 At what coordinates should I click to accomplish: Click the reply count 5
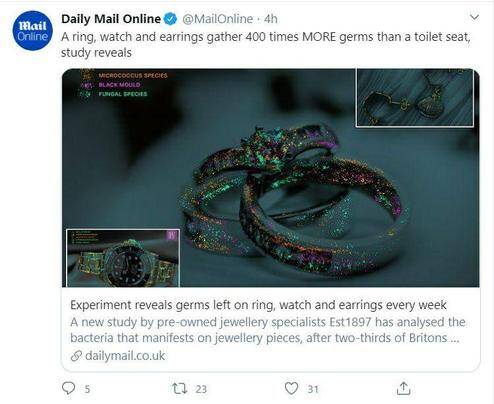click(87, 389)
